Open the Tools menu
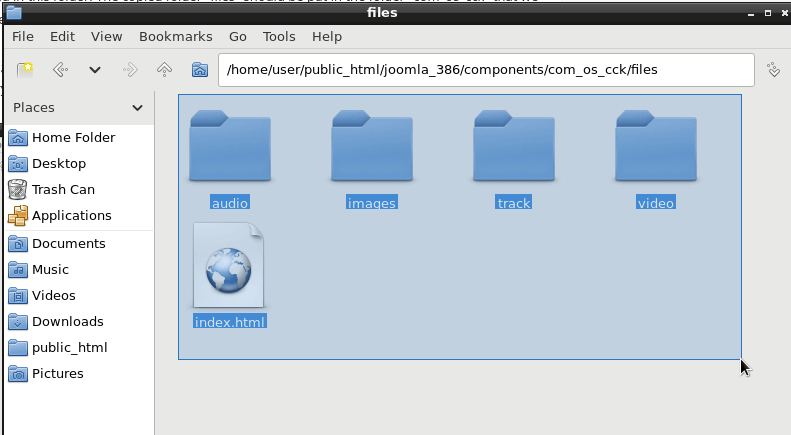The height and width of the screenshot is (435, 791). tap(279, 37)
